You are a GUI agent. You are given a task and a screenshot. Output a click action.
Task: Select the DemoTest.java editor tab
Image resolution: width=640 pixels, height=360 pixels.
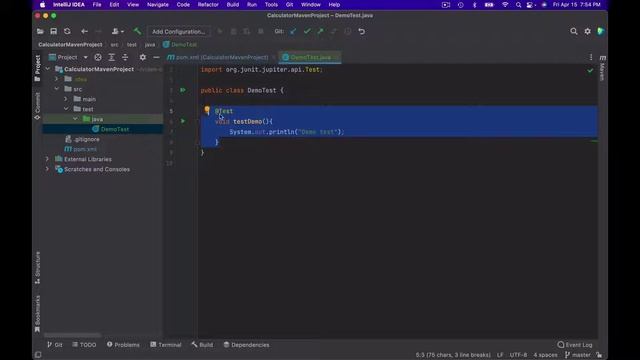coord(310,58)
